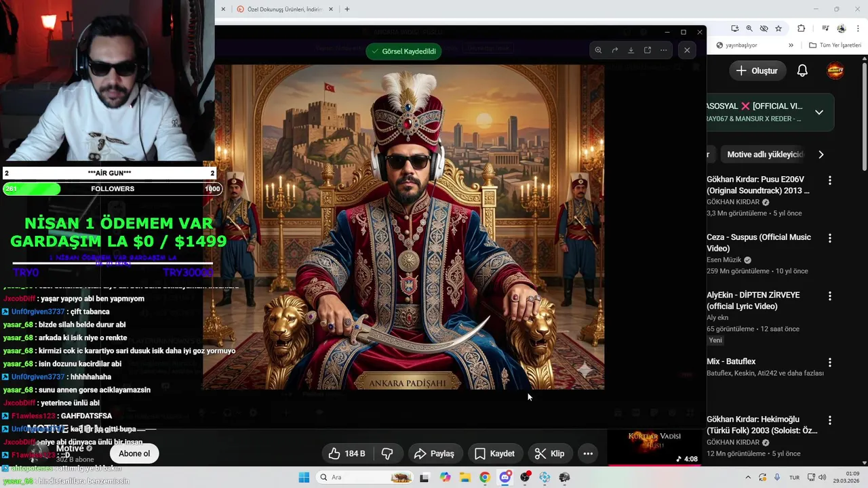Install app icon in Chrome address bar
Viewport: 868px width, 488px height.
pyautogui.click(x=734, y=28)
